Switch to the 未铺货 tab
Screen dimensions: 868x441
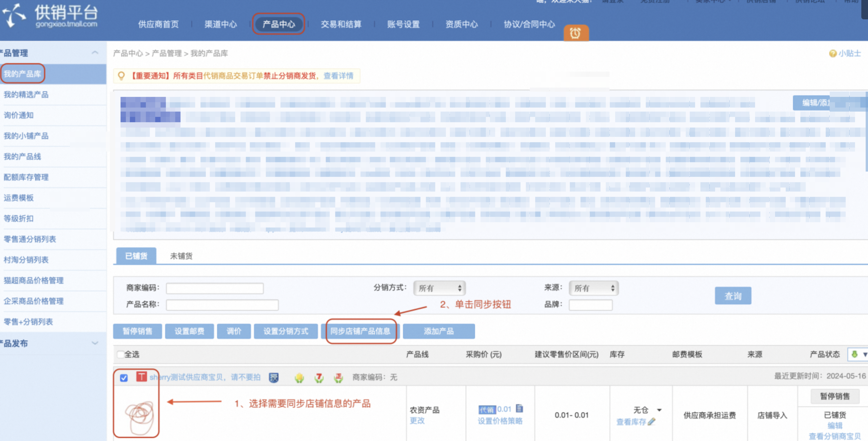click(181, 256)
